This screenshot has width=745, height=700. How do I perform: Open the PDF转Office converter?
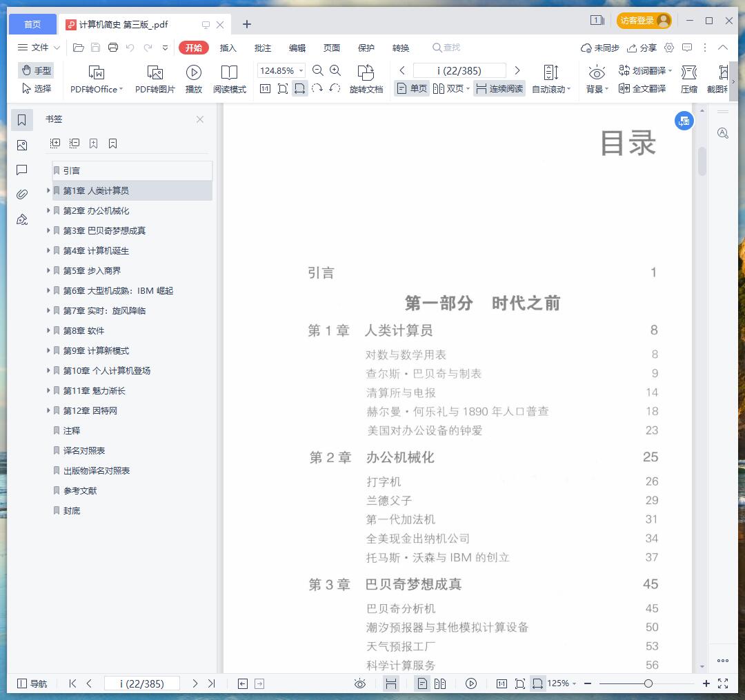coord(97,79)
